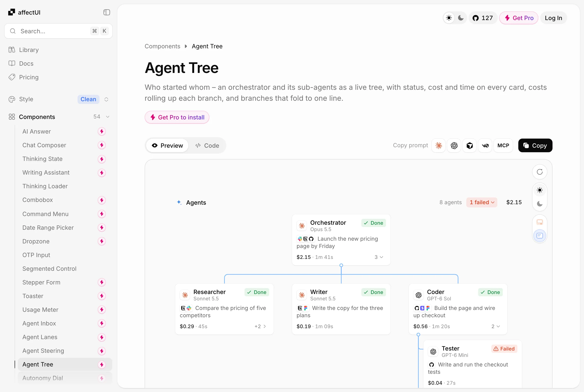Viewport: 584px width, 392px height.
Task: Set preview panel to dark mode
Action: click(x=540, y=204)
